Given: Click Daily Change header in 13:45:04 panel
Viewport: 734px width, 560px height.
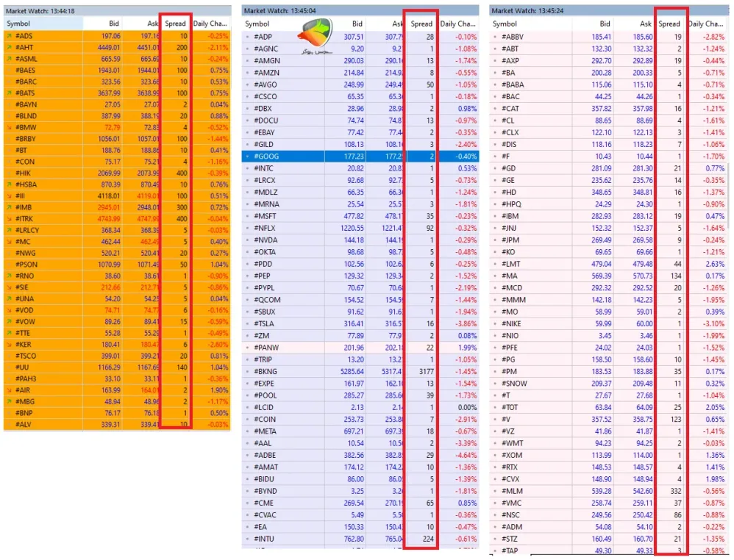Looking at the screenshot, I should point(458,24).
